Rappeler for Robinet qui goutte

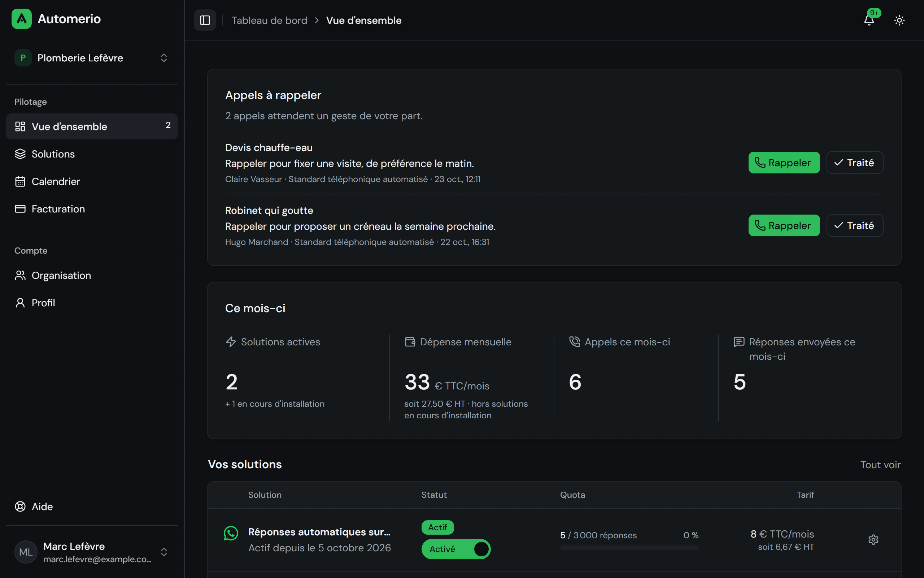(784, 225)
